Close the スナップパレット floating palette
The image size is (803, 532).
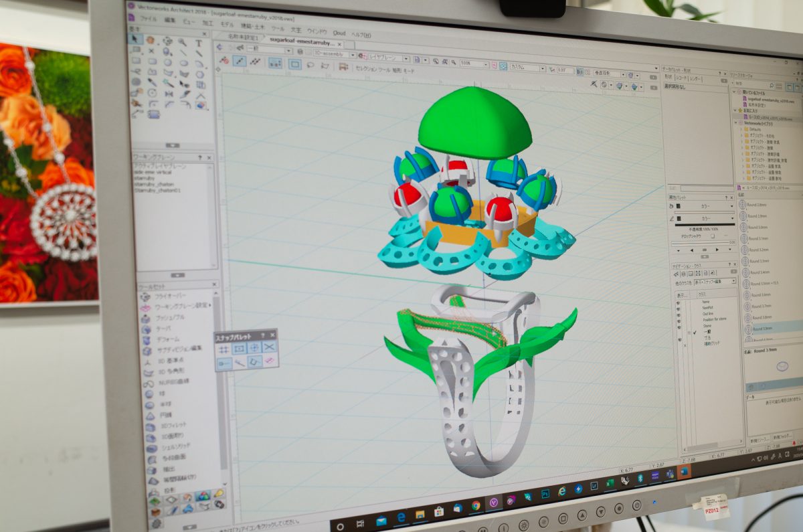[x=272, y=335]
